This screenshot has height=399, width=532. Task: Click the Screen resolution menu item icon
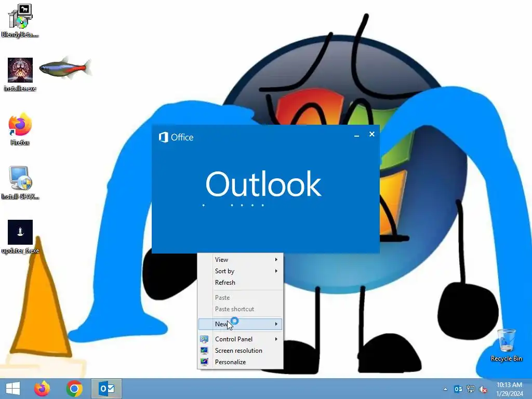204,351
